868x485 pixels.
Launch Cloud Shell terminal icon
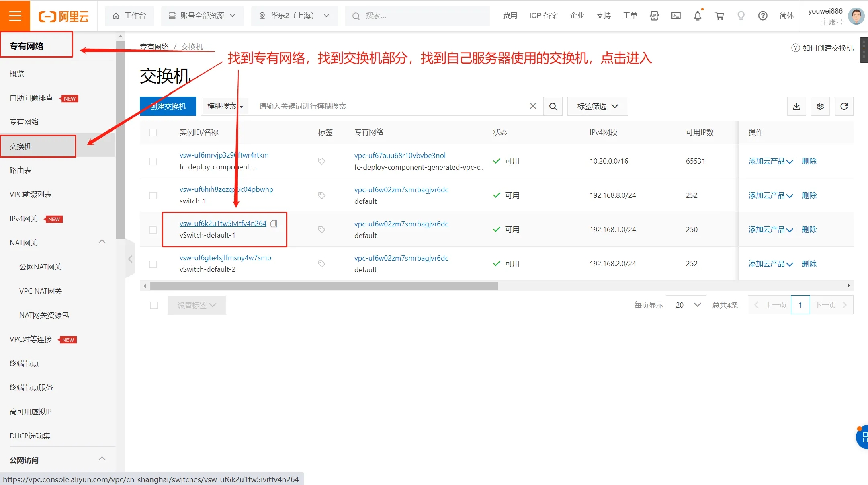point(676,16)
